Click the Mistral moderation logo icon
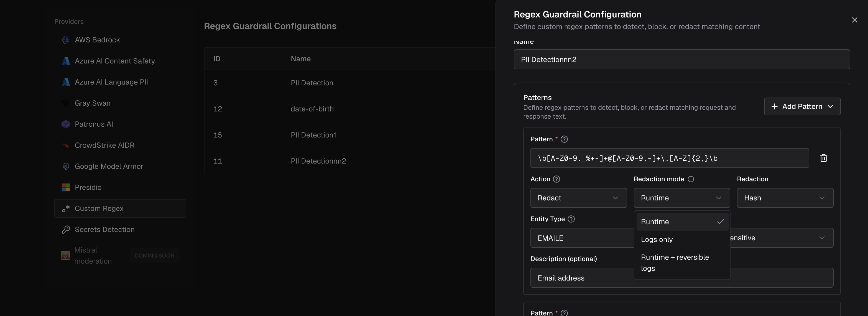 coord(65,255)
